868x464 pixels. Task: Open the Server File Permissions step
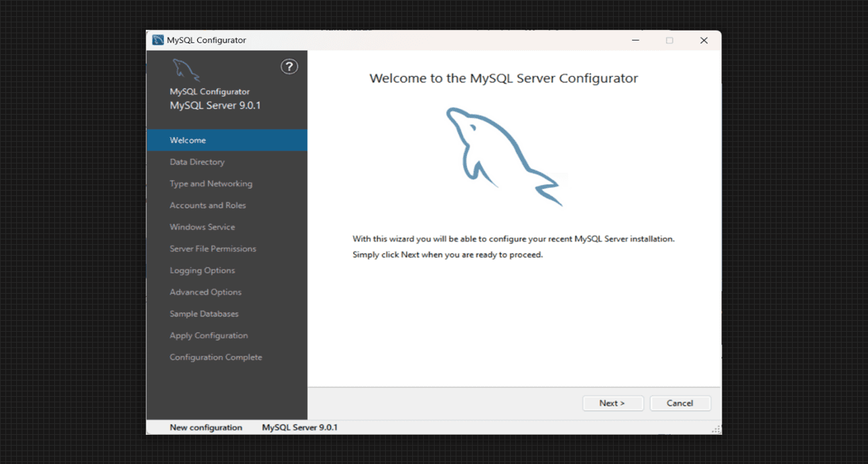pyautogui.click(x=212, y=249)
